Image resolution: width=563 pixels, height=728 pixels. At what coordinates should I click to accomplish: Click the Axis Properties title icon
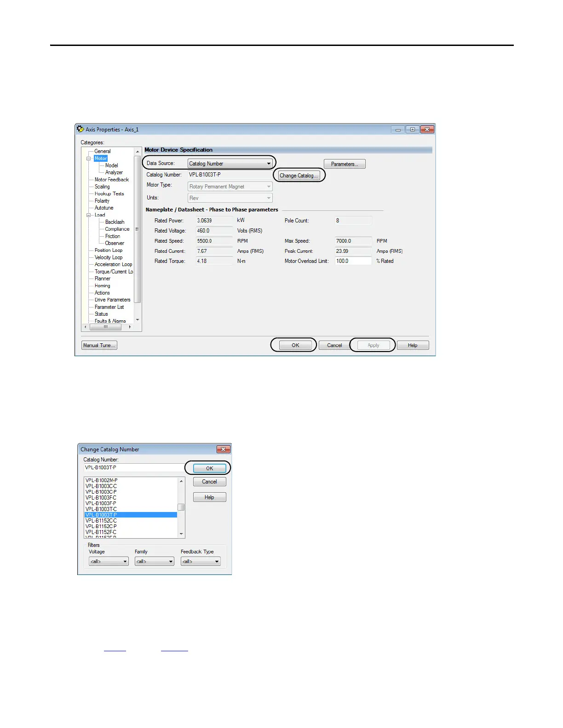coord(80,129)
